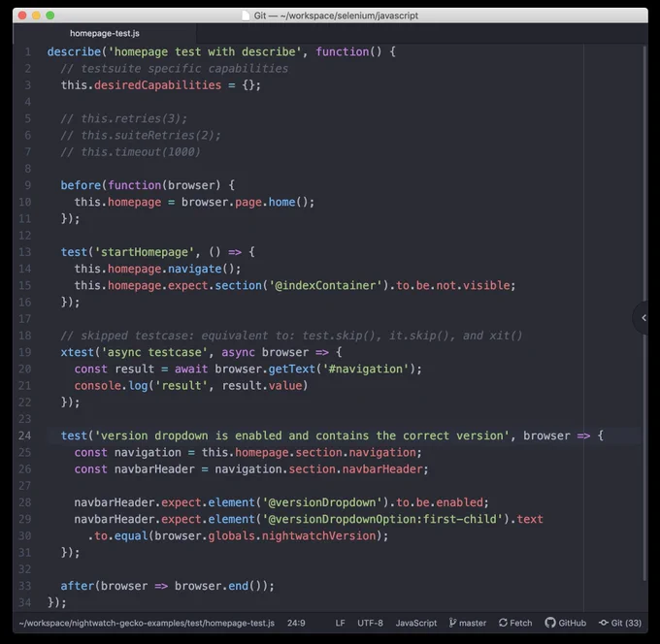This screenshot has width=660, height=644.
Task: Click 'end' in browser.end()
Action: tap(238, 586)
